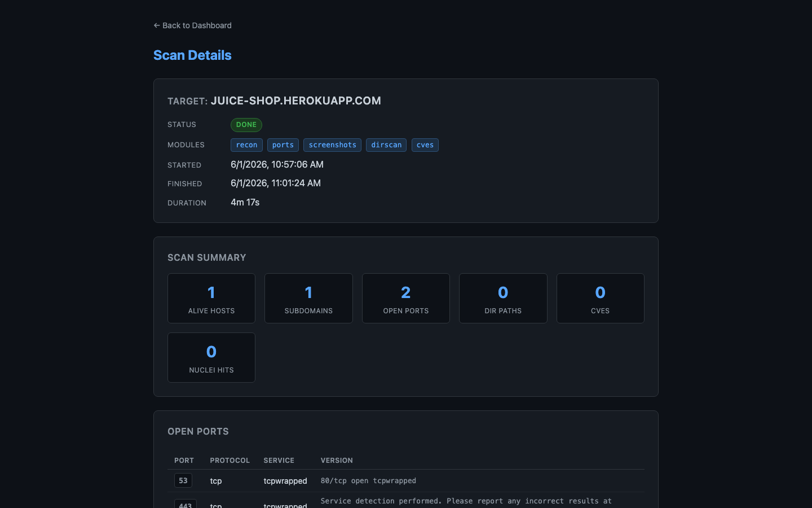
Task: Click the PROTOCOL column header
Action: (230, 461)
